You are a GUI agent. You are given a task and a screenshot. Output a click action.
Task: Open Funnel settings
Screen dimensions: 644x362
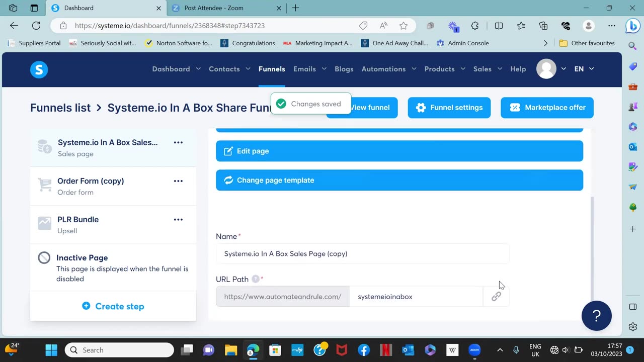449,108
